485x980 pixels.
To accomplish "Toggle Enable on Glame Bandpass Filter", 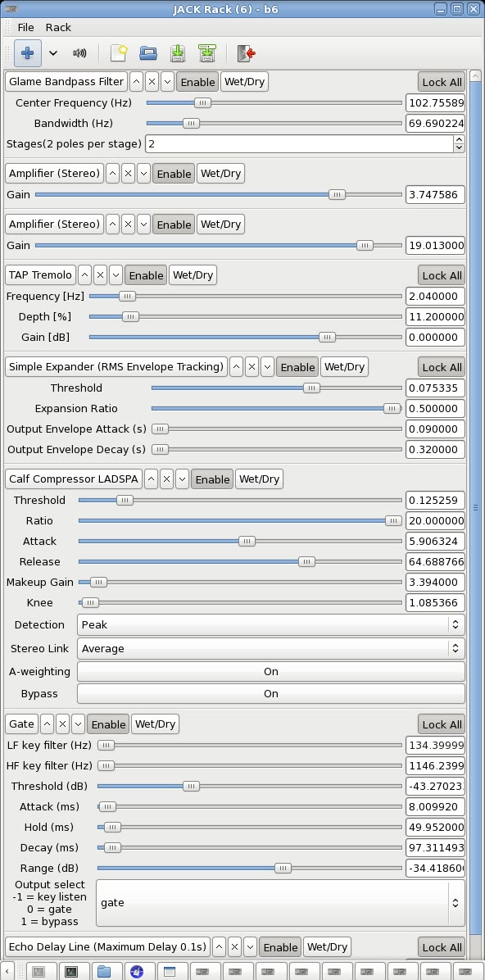I will (197, 82).
